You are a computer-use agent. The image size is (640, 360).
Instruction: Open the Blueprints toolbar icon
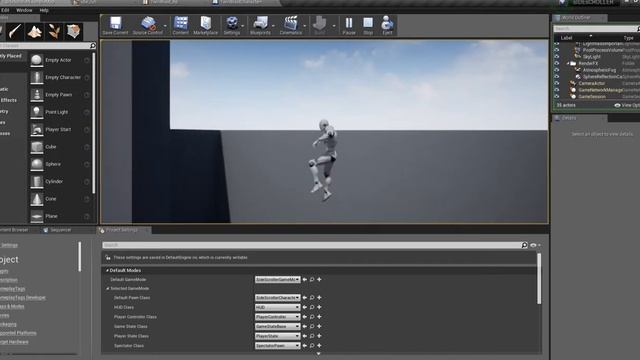[x=260, y=25]
